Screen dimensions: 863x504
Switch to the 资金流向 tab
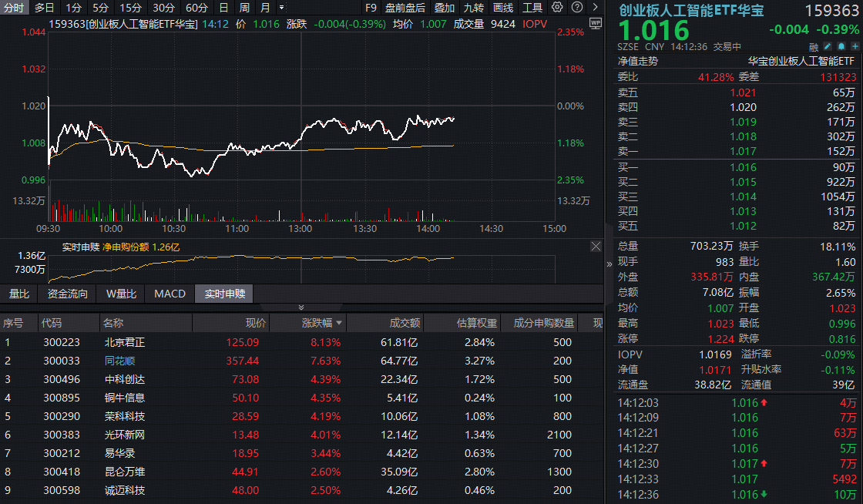(x=69, y=294)
